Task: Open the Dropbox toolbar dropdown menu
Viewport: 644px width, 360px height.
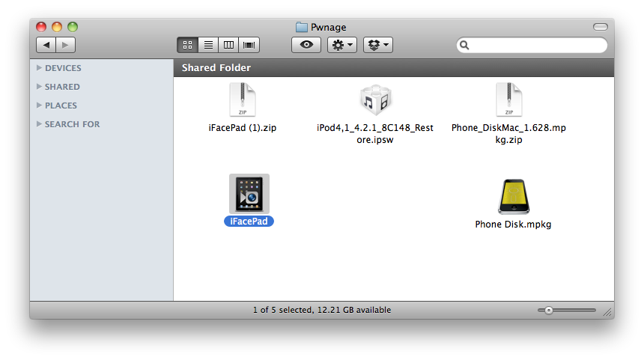Action: pos(378,45)
